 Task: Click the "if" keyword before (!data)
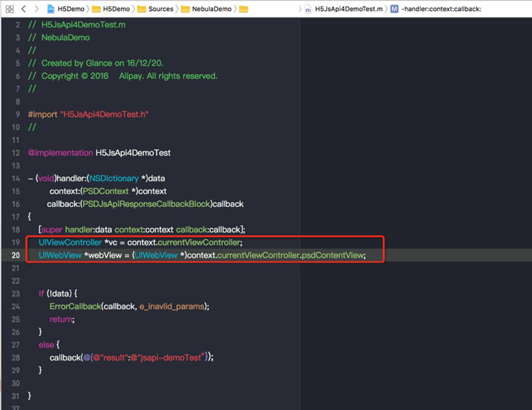(41, 294)
